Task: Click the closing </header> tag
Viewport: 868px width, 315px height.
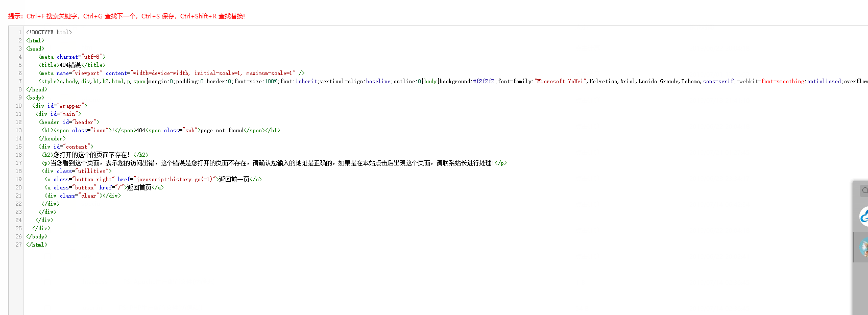Action: (52, 138)
